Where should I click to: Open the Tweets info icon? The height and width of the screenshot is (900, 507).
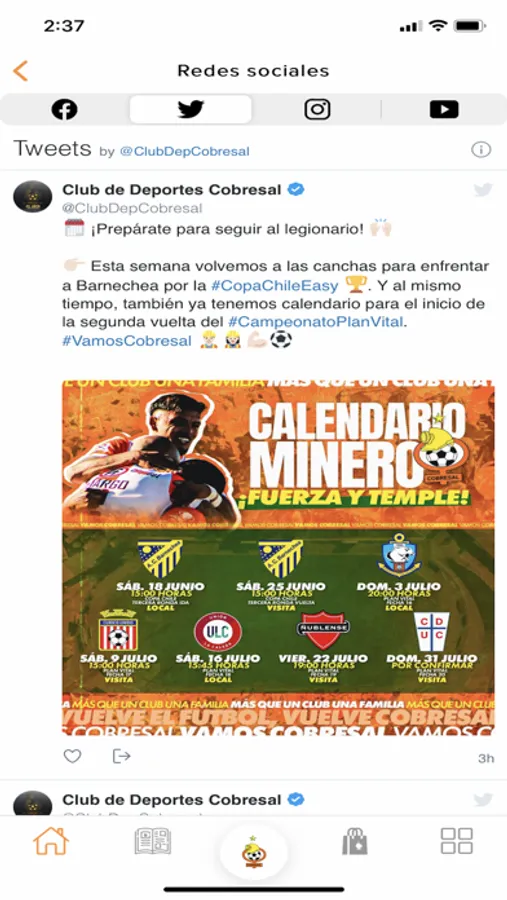pos(481,150)
